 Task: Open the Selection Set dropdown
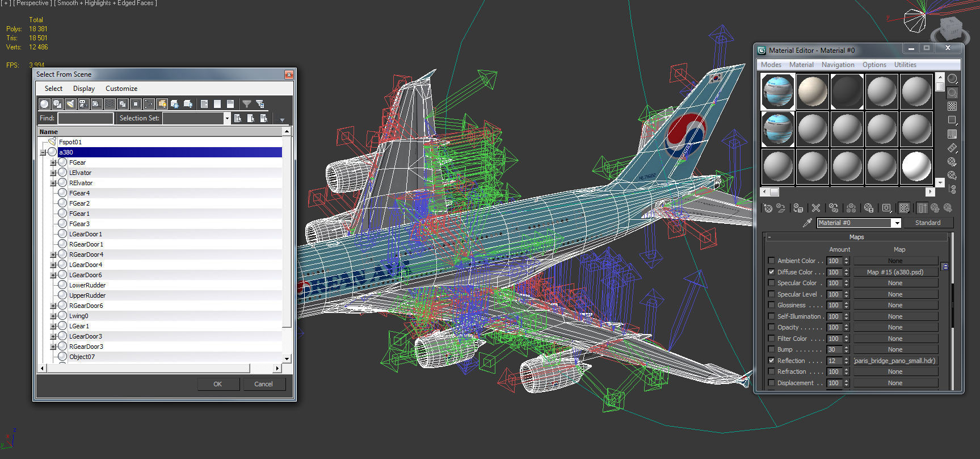227,118
